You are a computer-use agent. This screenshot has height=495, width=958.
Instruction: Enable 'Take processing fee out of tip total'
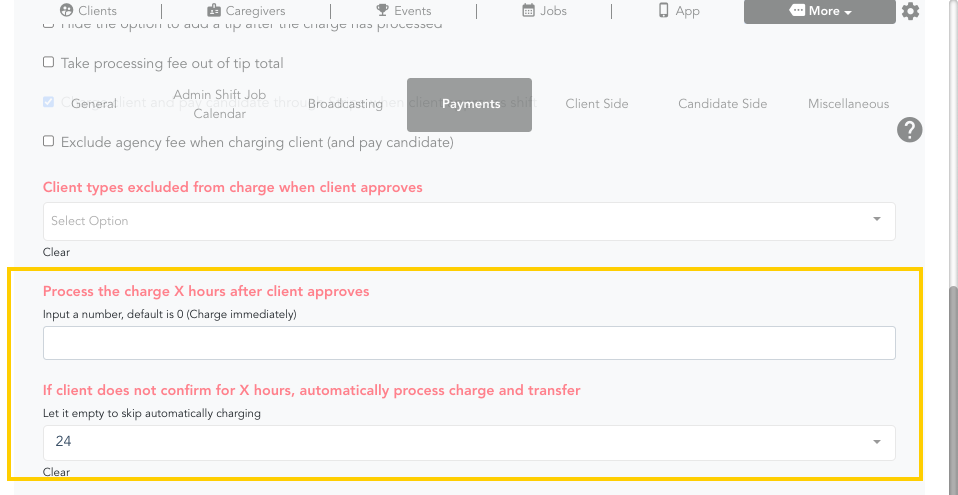pyautogui.click(x=49, y=63)
